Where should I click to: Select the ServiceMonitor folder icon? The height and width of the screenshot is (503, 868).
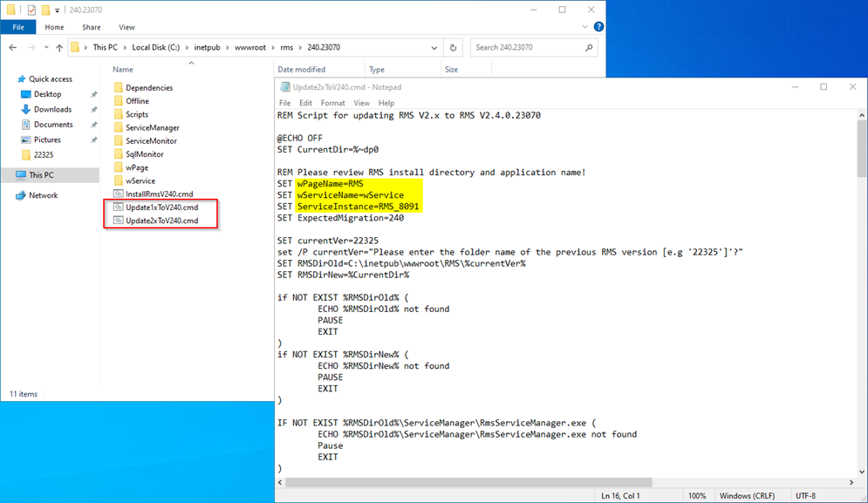tap(118, 140)
